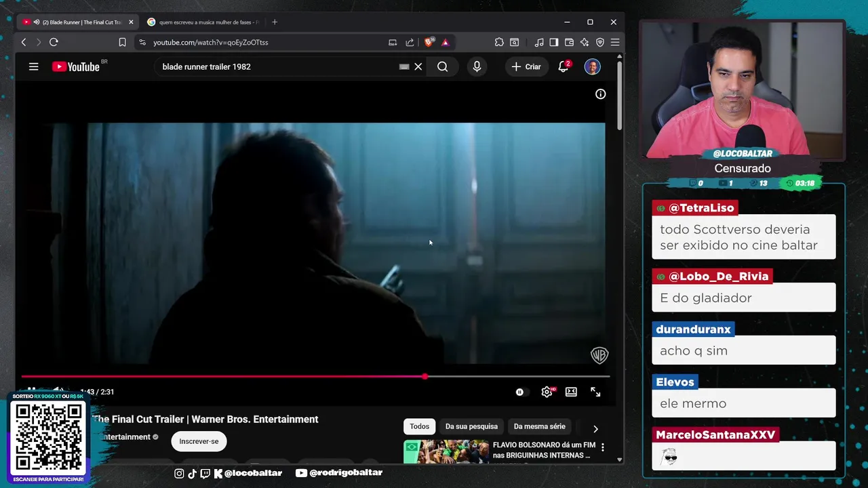Viewport: 868px width, 488px height.
Task: Select the Todos filter chip
Action: point(419,426)
